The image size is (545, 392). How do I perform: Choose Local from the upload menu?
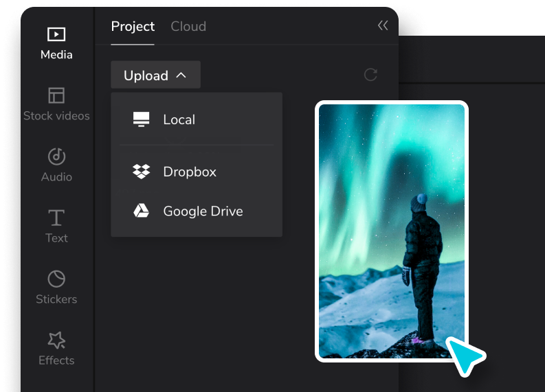(197, 119)
